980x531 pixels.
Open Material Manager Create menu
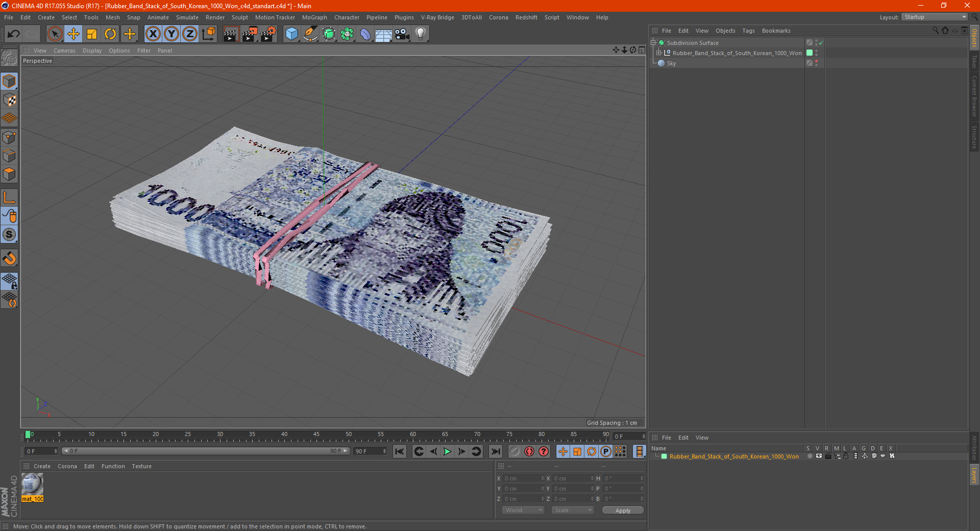[x=42, y=466]
